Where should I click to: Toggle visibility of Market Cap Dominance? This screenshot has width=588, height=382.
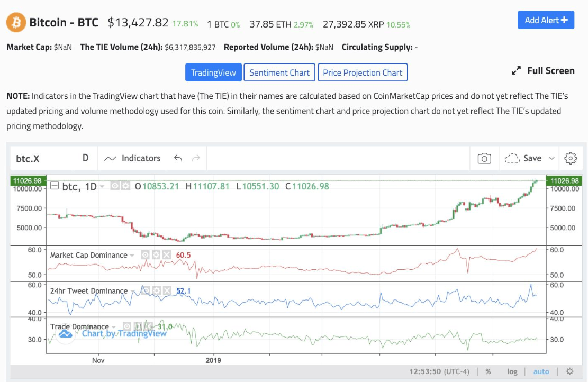tap(145, 256)
